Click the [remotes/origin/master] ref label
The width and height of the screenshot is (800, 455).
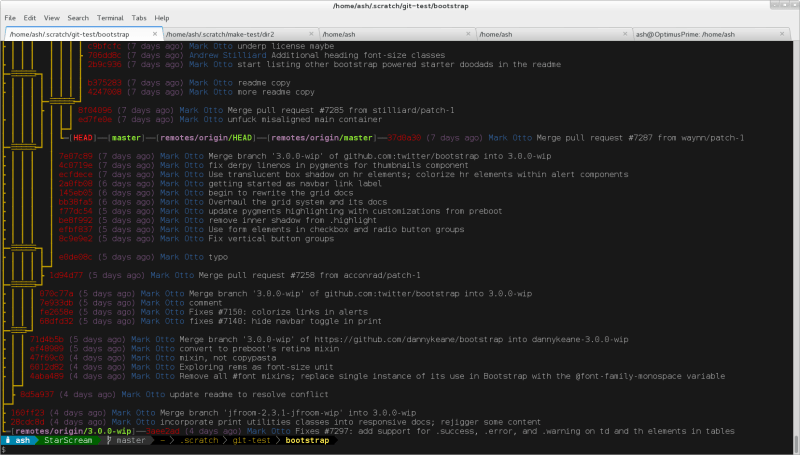tap(322, 138)
